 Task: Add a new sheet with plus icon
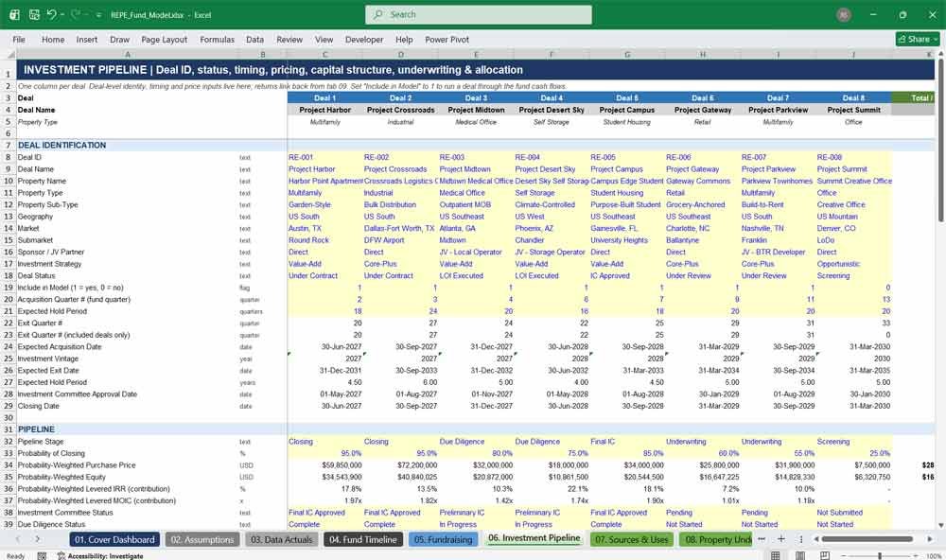click(x=780, y=539)
